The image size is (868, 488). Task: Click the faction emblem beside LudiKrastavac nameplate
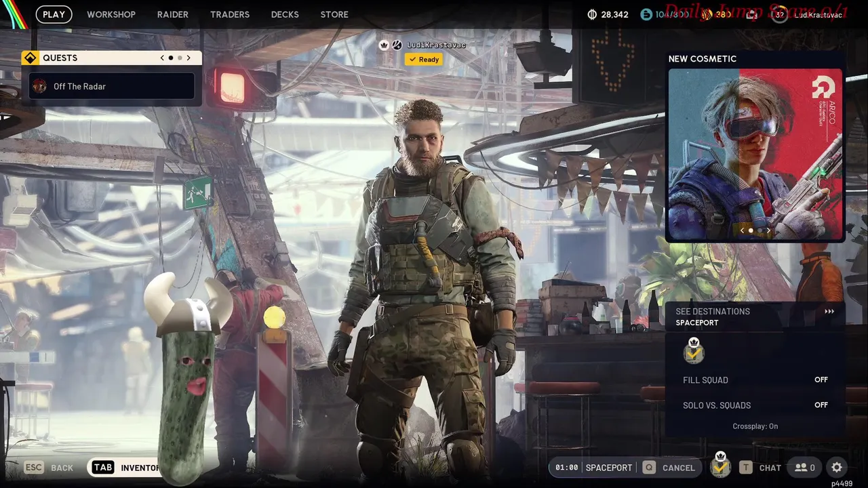(397, 45)
